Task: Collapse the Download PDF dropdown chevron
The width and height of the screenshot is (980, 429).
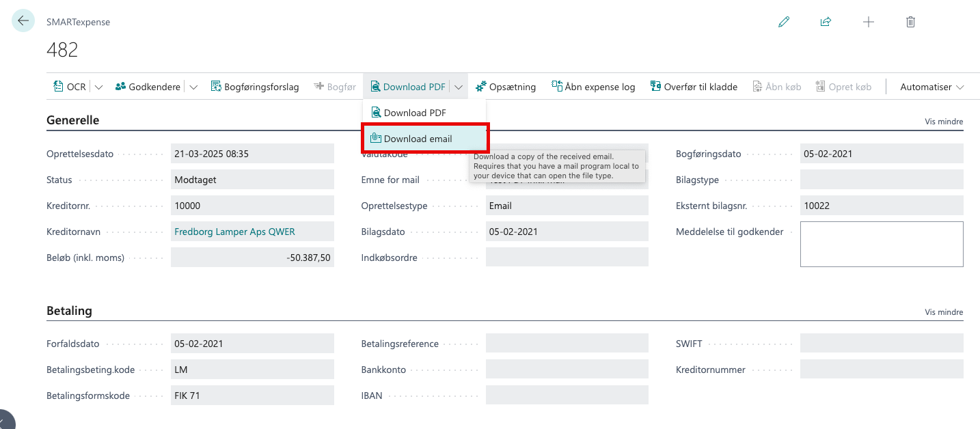Action: coord(459,87)
